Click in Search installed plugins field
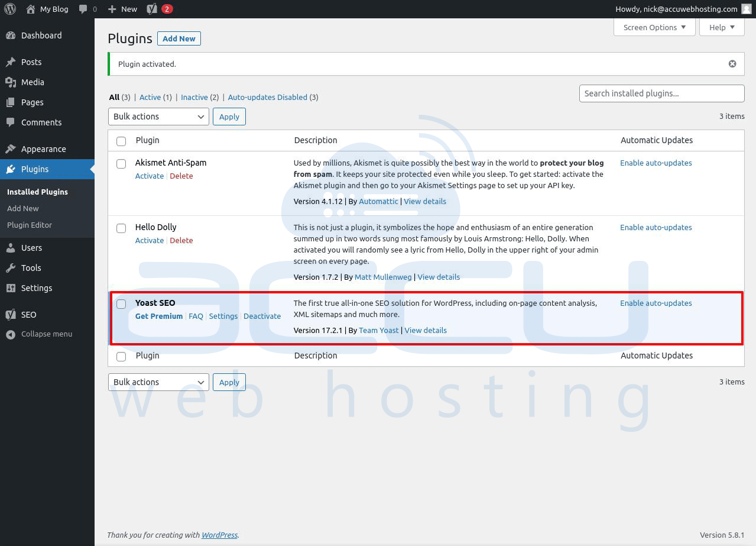 point(661,93)
